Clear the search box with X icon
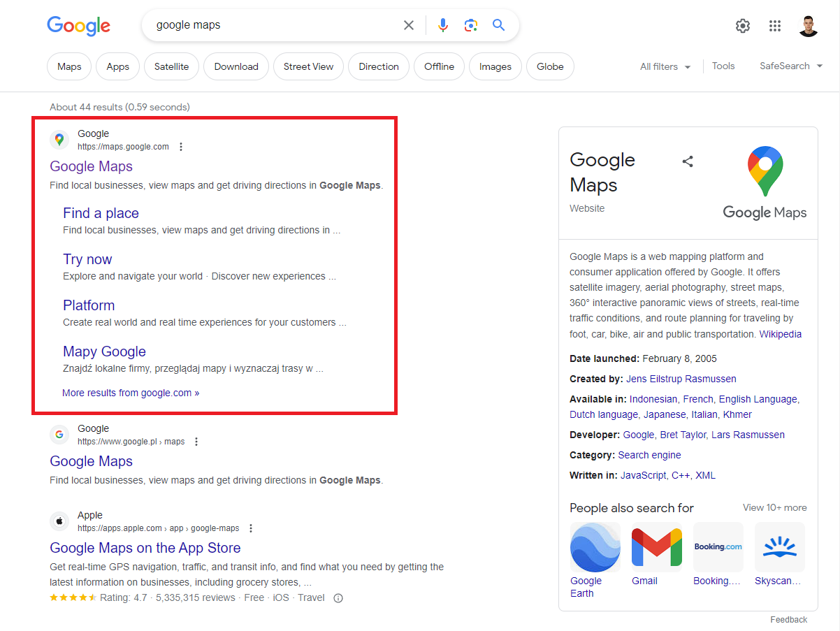This screenshot has width=840, height=631. click(x=409, y=25)
